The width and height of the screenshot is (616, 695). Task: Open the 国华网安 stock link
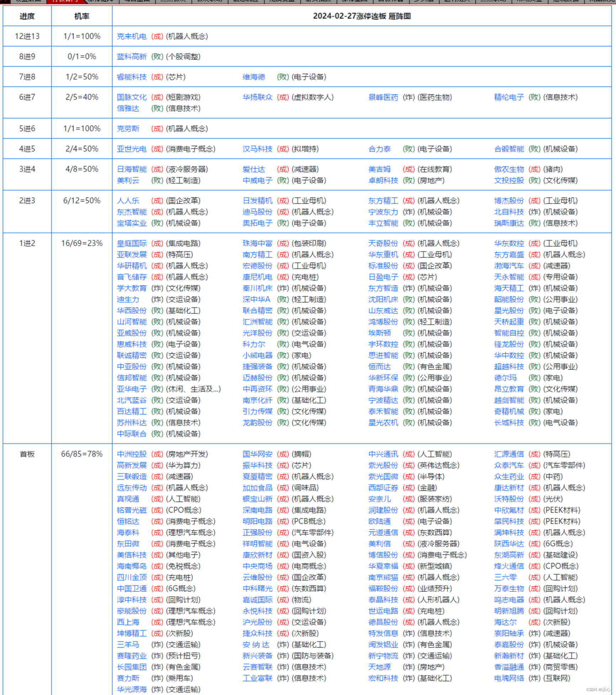pos(257,454)
